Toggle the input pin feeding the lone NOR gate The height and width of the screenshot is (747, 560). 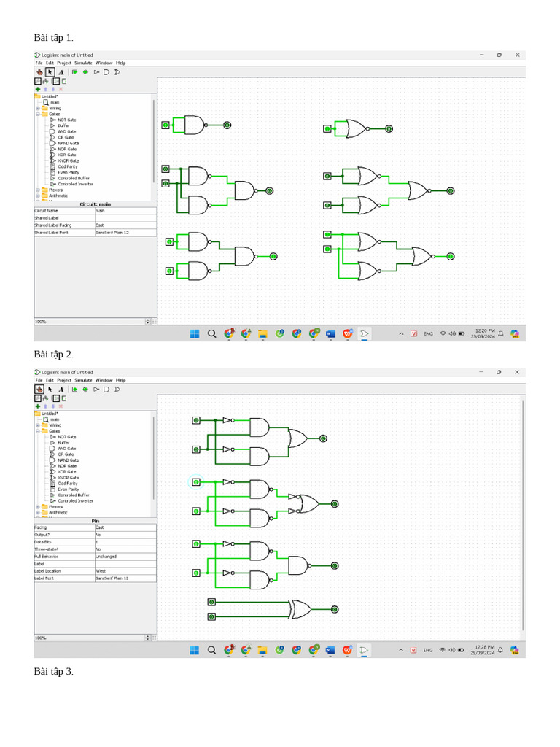pos(327,128)
